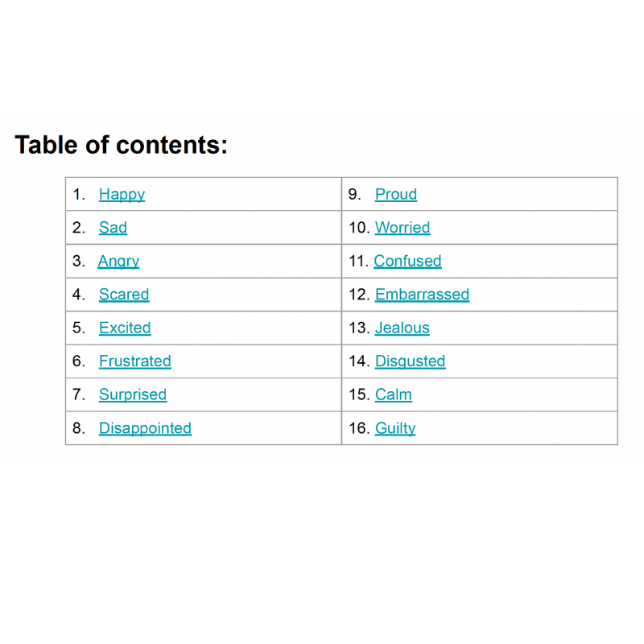Jump to the Worried section
Viewport: 644px width, 644px height.
402,228
